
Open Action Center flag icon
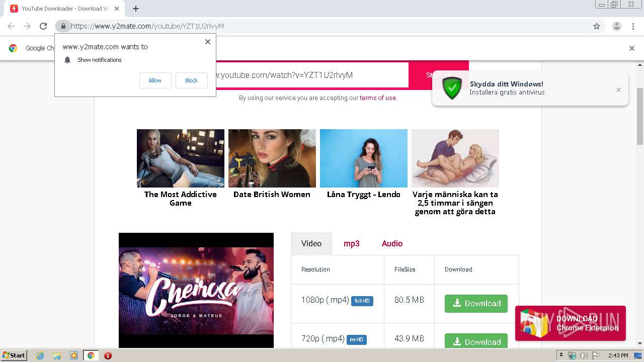tap(596, 355)
